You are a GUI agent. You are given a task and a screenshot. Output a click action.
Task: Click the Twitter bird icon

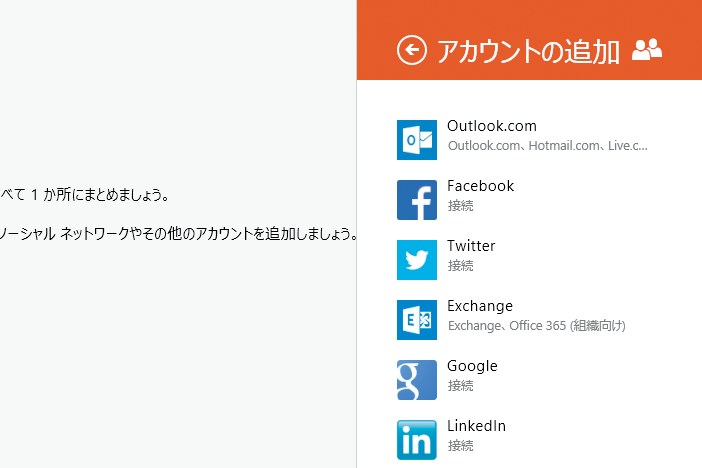click(417, 260)
